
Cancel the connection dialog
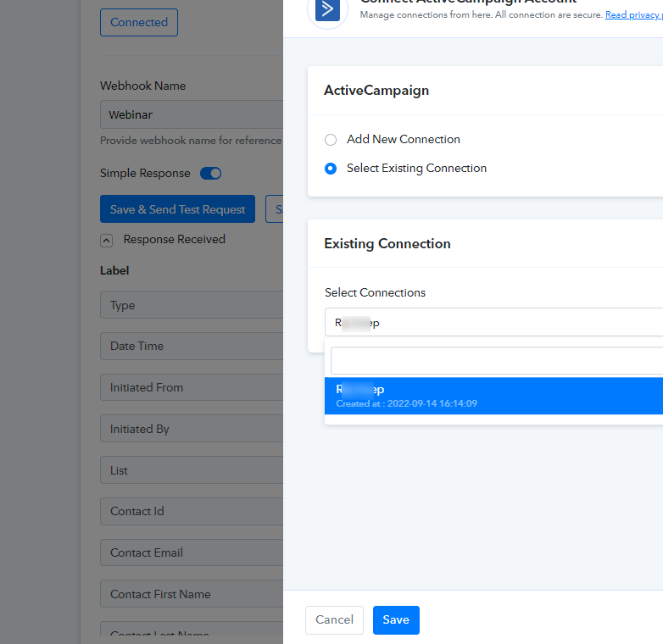point(334,620)
